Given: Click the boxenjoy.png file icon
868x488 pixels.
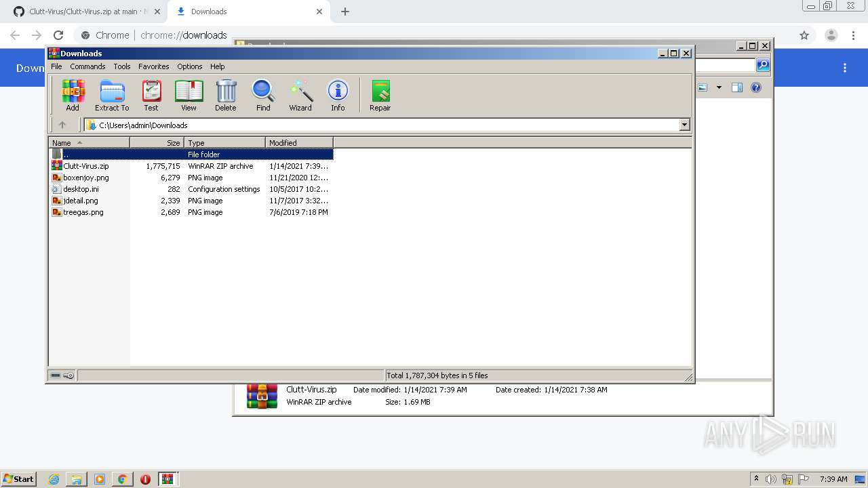Looking at the screenshot, I should [x=57, y=178].
